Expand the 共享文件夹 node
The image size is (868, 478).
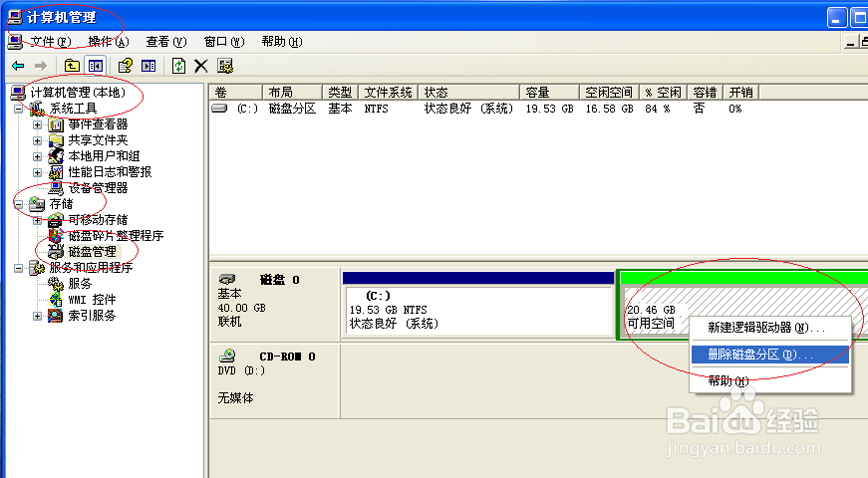37,141
